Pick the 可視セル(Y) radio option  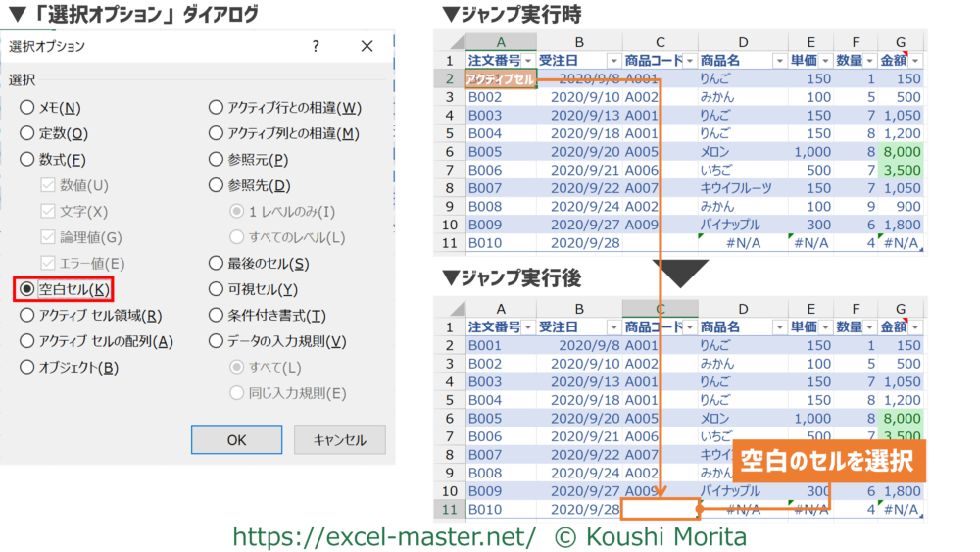pos(217,289)
